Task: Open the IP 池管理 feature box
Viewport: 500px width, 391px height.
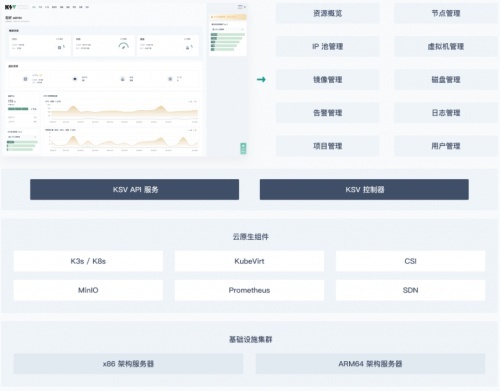Action: pyautogui.click(x=327, y=46)
